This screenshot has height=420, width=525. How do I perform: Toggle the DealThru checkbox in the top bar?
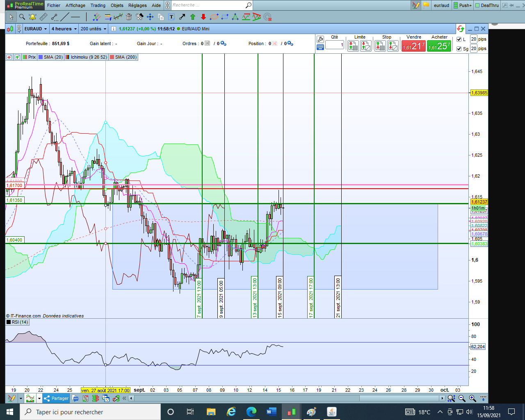point(477,5)
